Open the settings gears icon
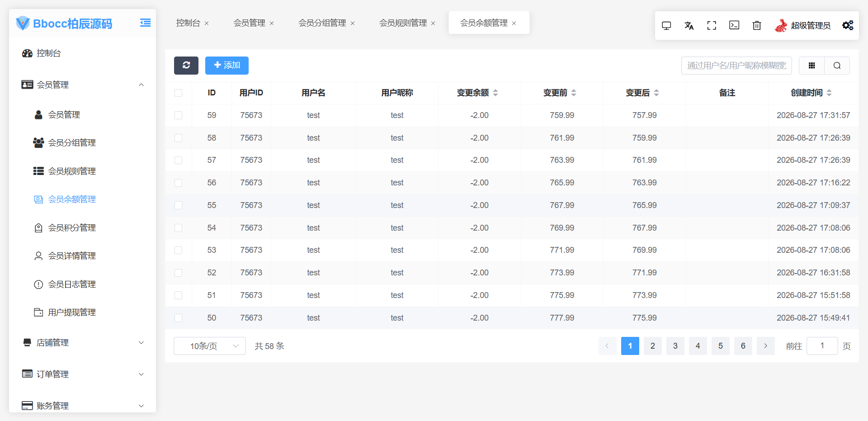This screenshot has width=868, height=421. [x=848, y=25]
